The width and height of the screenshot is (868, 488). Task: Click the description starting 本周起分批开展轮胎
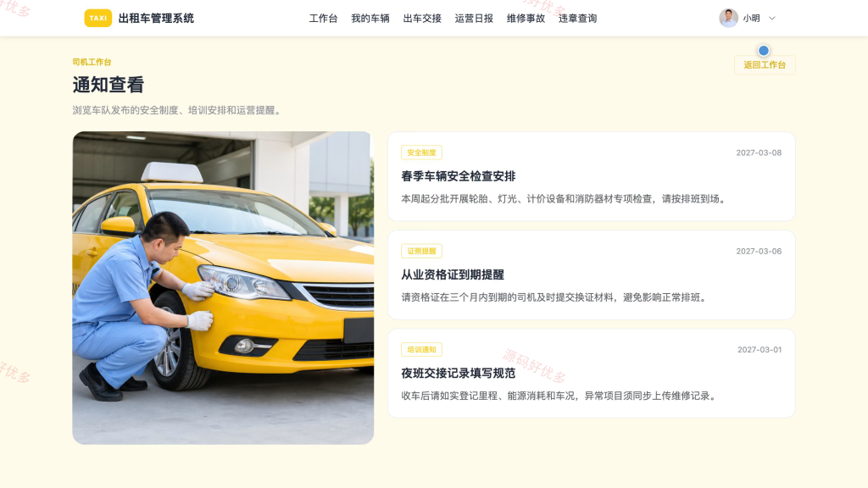pyautogui.click(x=565, y=198)
